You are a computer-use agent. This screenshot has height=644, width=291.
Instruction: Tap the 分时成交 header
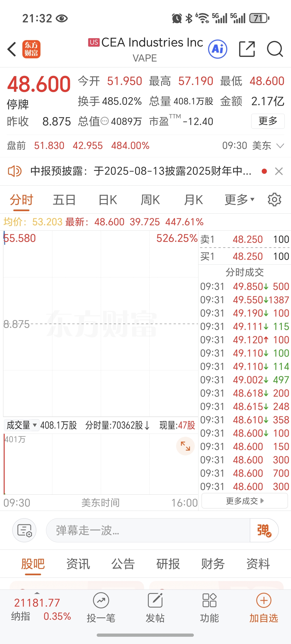245,272
